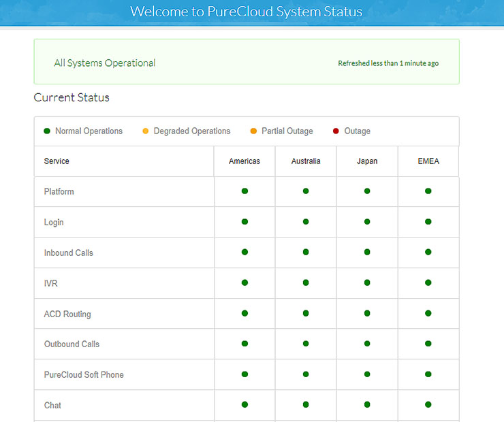The height and width of the screenshot is (422, 504).
Task: Click the All Systems Operational banner
Action: [105, 63]
